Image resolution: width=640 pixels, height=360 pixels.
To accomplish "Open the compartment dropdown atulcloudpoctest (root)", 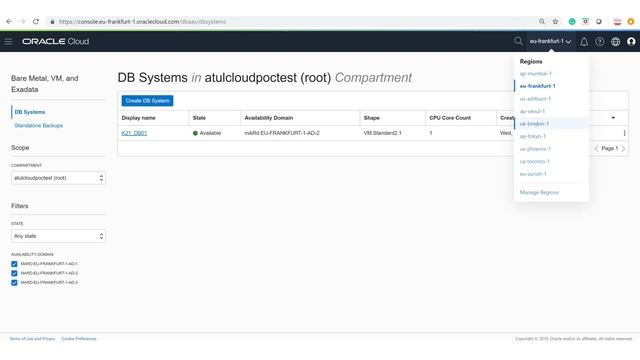I will pyautogui.click(x=58, y=178).
